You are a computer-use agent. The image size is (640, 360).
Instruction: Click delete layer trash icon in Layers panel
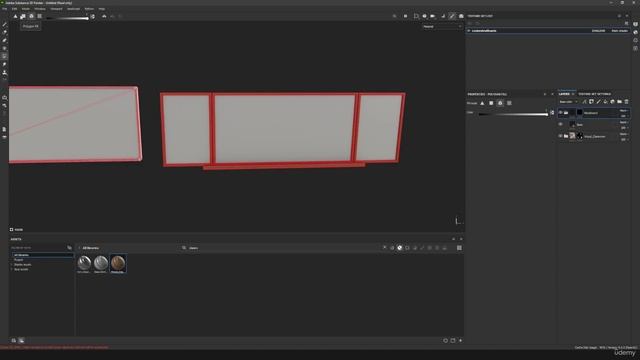tap(626, 102)
